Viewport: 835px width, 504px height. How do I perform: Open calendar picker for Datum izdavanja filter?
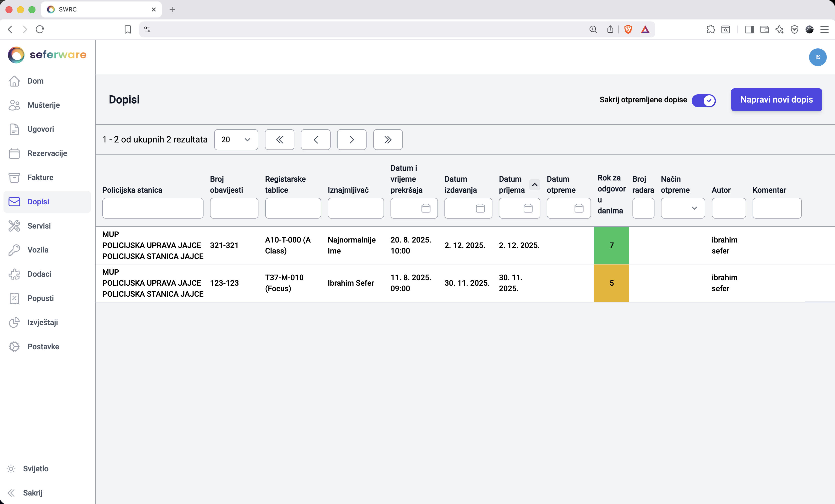480,208
